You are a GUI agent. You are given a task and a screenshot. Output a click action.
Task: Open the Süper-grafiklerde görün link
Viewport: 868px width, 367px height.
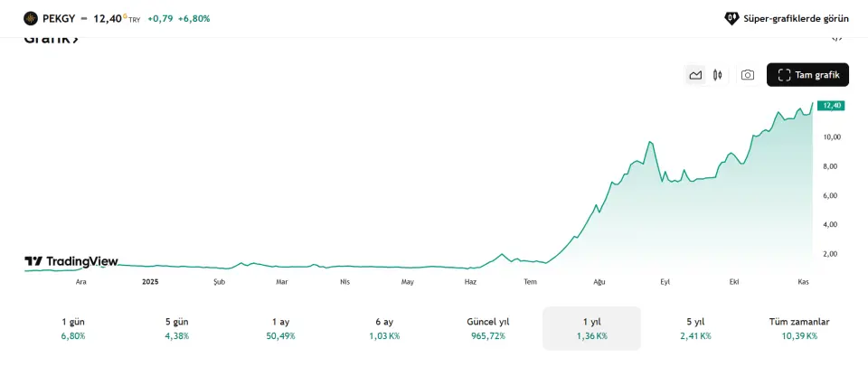pos(796,18)
